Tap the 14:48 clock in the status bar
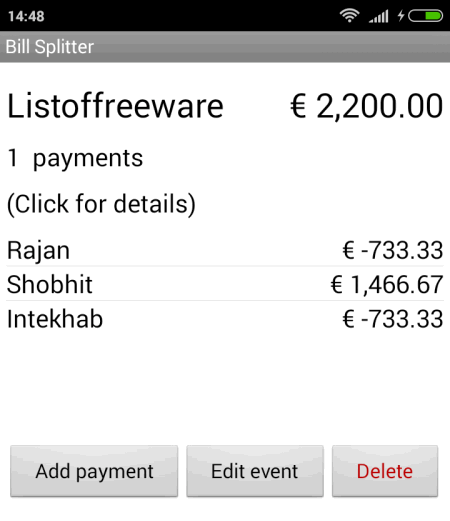Viewport: 450px width, 521px height. coord(26,16)
